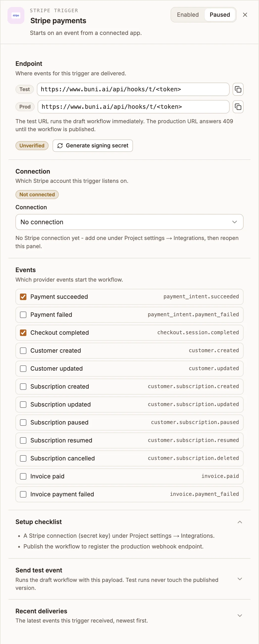Click the customer.updated event code
This screenshot has height=644, width=259.
(x=214, y=368)
